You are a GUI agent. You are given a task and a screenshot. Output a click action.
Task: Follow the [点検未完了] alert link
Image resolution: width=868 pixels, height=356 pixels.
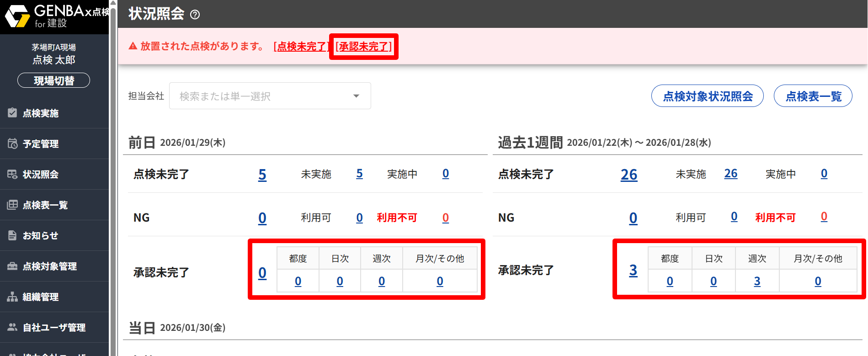[302, 46]
